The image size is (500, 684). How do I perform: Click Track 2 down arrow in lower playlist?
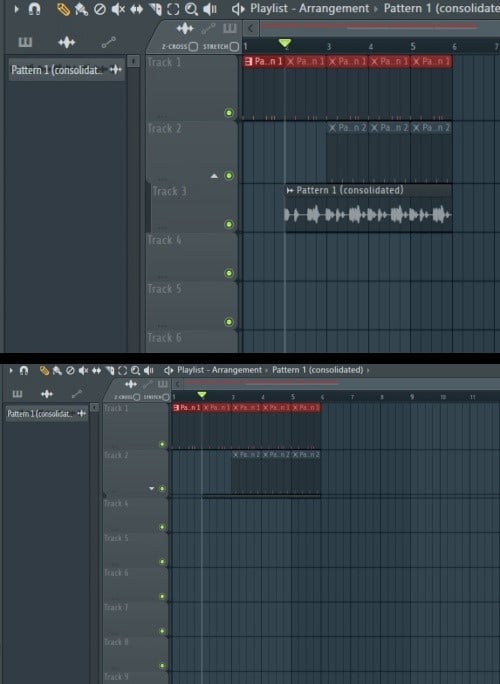pyautogui.click(x=151, y=489)
